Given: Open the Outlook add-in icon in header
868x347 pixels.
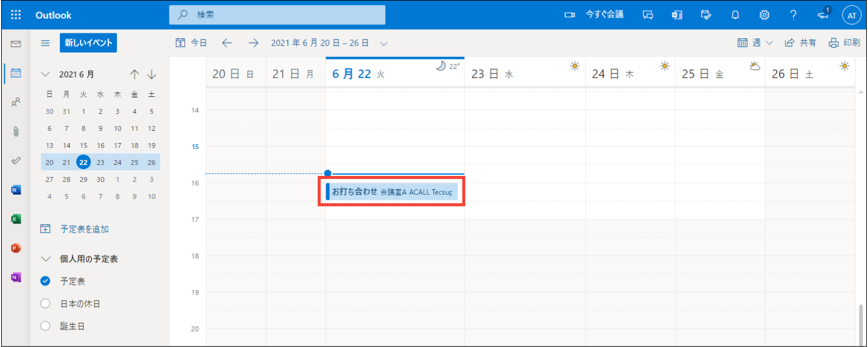Looking at the screenshot, I should click(677, 15).
